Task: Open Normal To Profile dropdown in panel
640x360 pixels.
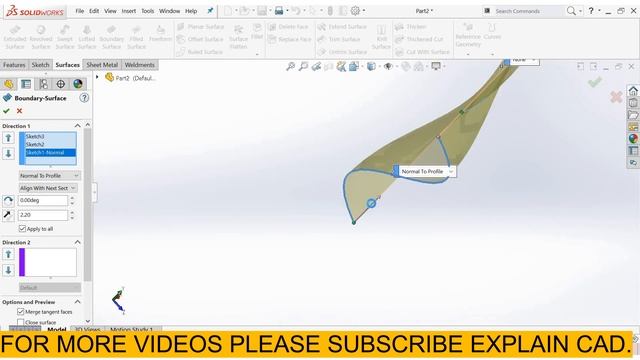Action: point(50,176)
